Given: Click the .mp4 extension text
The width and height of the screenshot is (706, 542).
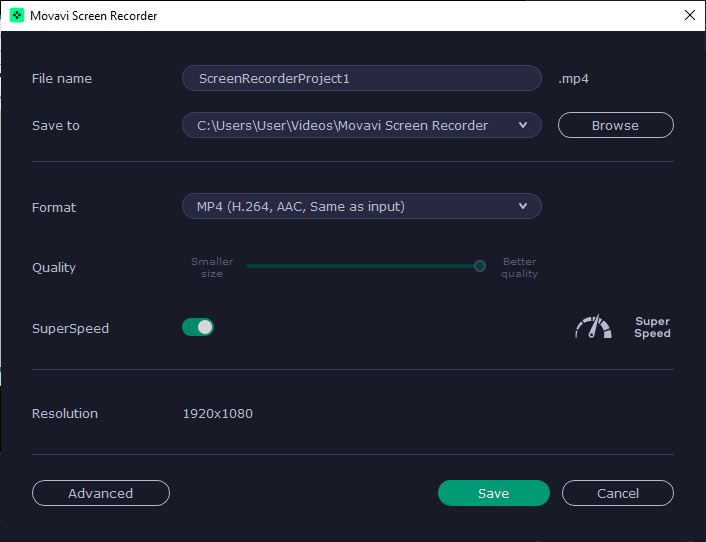Looking at the screenshot, I should click(573, 78).
